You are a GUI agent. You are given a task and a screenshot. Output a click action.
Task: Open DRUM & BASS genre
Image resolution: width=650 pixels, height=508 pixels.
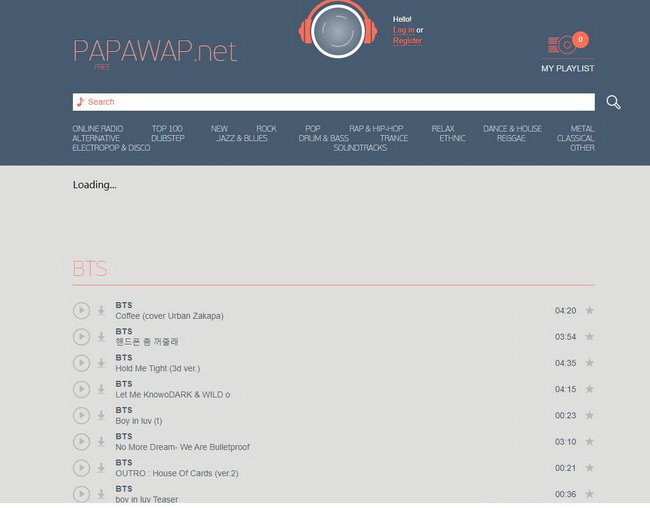point(324,138)
